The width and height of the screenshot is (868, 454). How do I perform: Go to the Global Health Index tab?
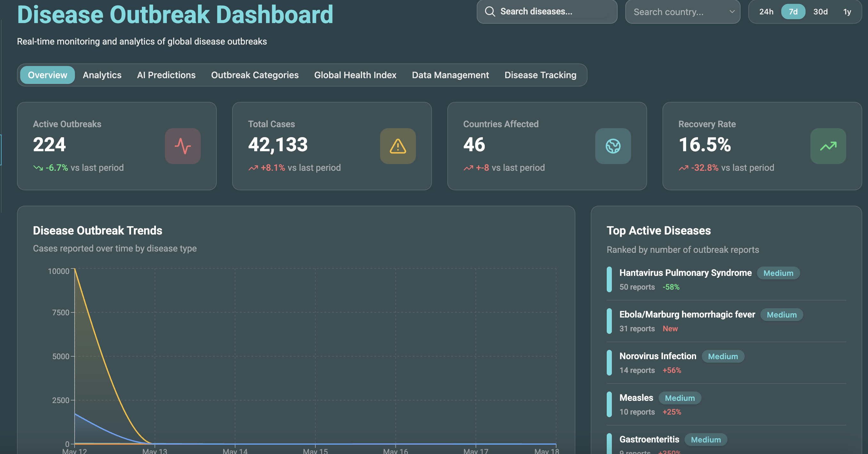click(355, 75)
